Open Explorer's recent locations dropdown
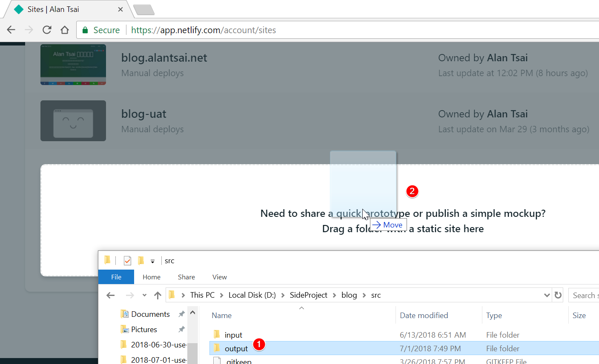Image resolution: width=599 pixels, height=364 pixels. (144, 295)
